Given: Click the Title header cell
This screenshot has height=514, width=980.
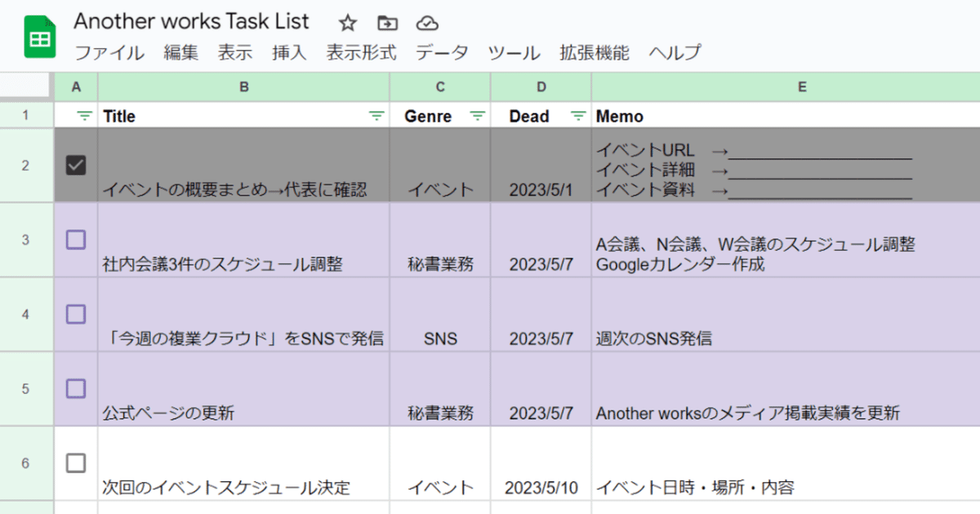Looking at the screenshot, I should point(243,115).
